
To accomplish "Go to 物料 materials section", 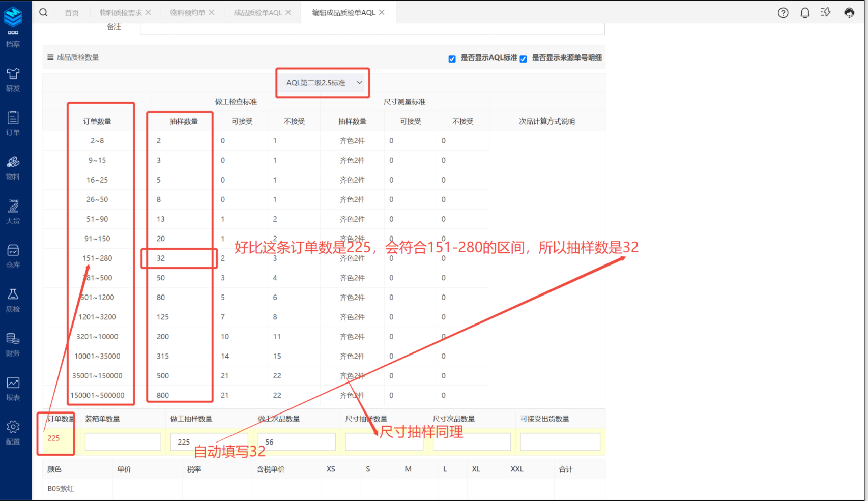I will pos(13,168).
